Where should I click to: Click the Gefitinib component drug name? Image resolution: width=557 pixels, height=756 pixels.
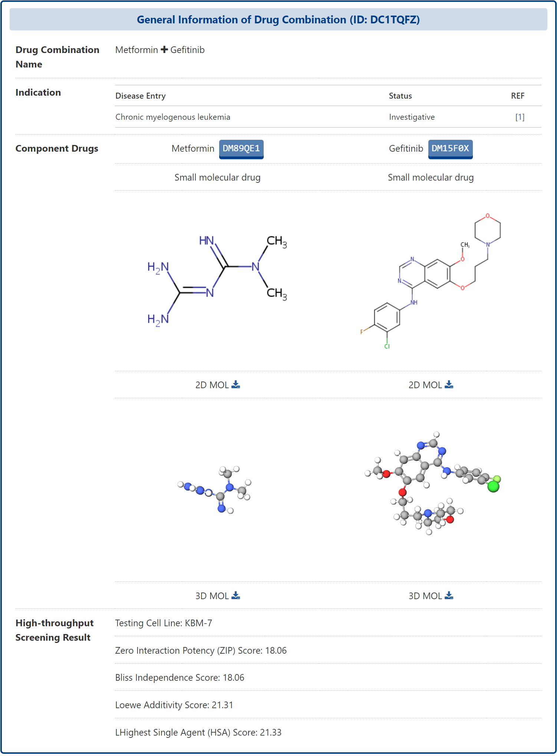[x=406, y=149]
